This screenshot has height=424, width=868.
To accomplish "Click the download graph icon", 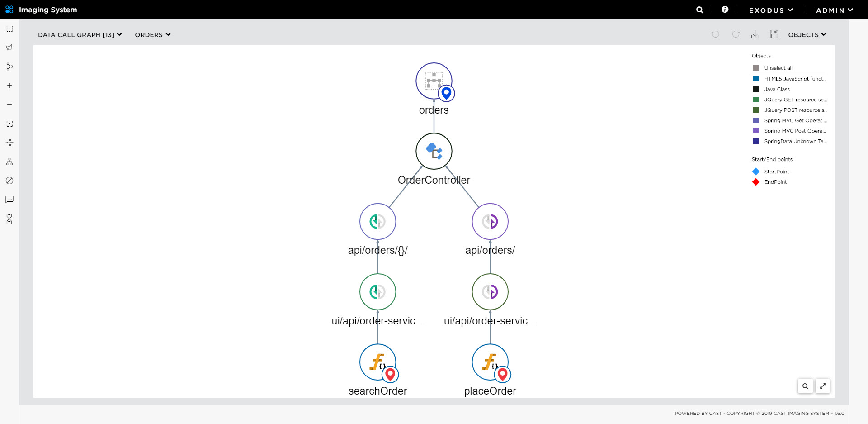I will tap(755, 34).
